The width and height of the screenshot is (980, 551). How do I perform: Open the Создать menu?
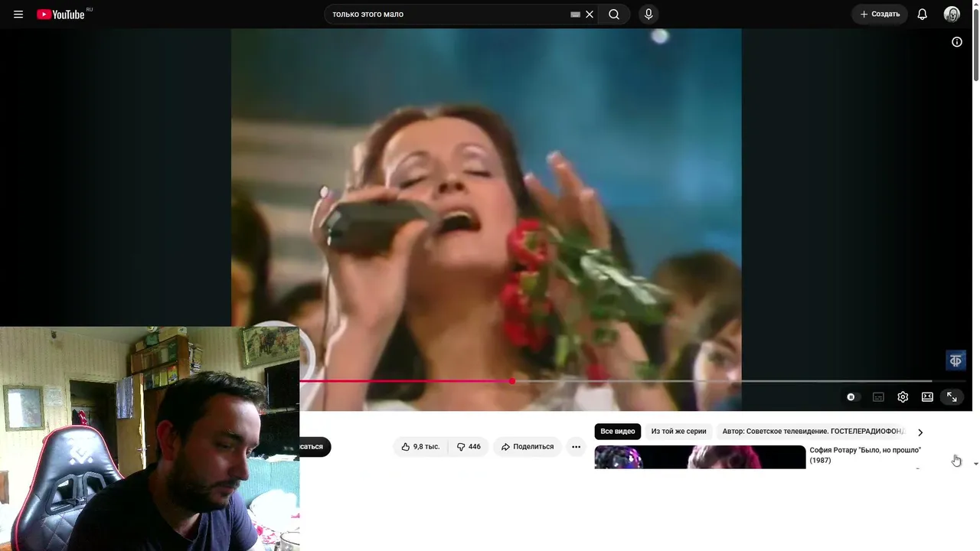tap(880, 15)
